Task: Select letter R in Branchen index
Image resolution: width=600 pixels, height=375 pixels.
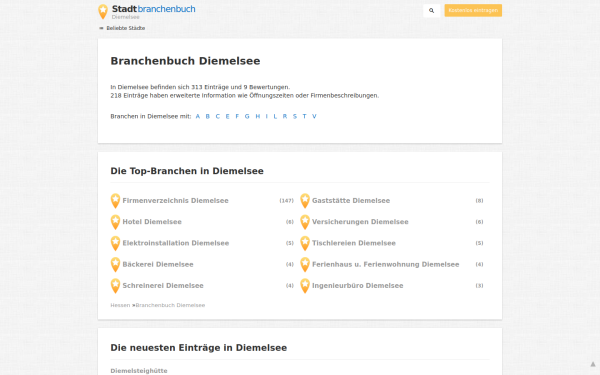Action: click(x=285, y=116)
